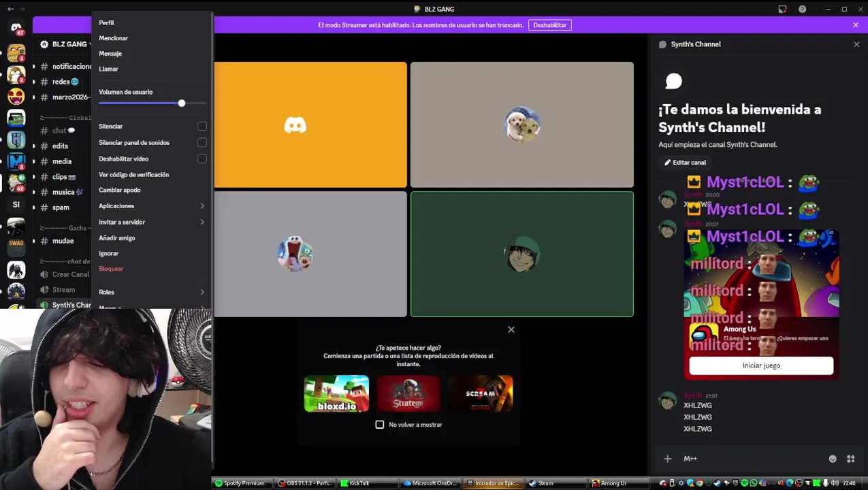This screenshot has width=868, height=490.
Task: Expand the Roles submenu
Action: pos(152,292)
